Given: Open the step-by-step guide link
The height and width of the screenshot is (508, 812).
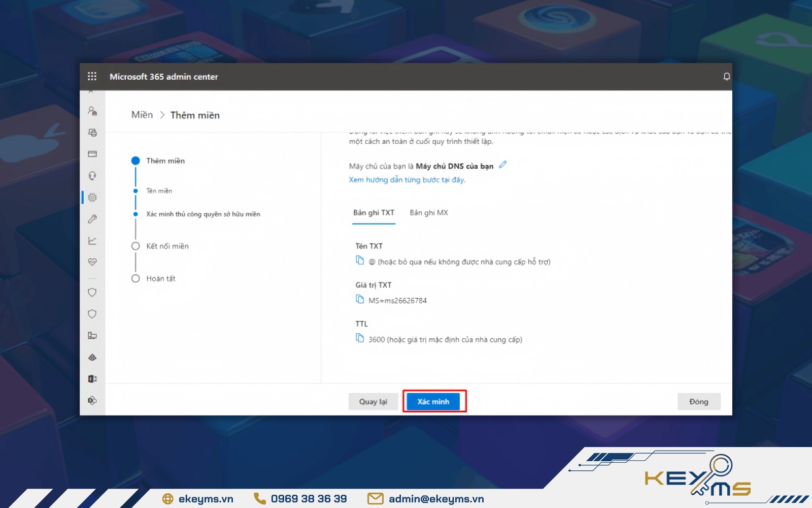Looking at the screenshot, I should click(x=407, y=180).
